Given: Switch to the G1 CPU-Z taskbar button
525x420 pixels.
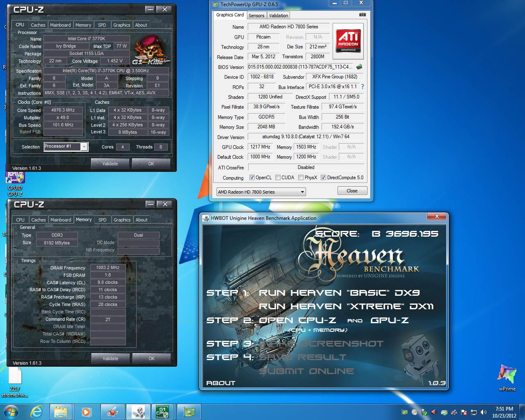Looking at the screenshot, I should point(163,412).
